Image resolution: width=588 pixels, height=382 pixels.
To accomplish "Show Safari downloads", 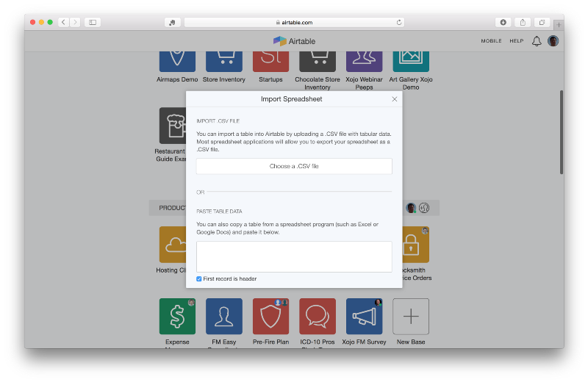I will point(503,23).
